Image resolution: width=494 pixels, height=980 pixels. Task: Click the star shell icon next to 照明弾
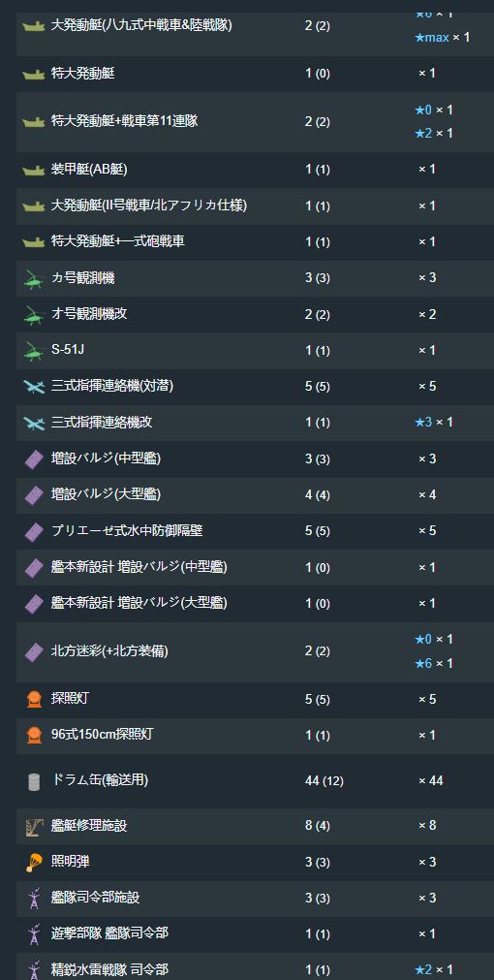34,863
